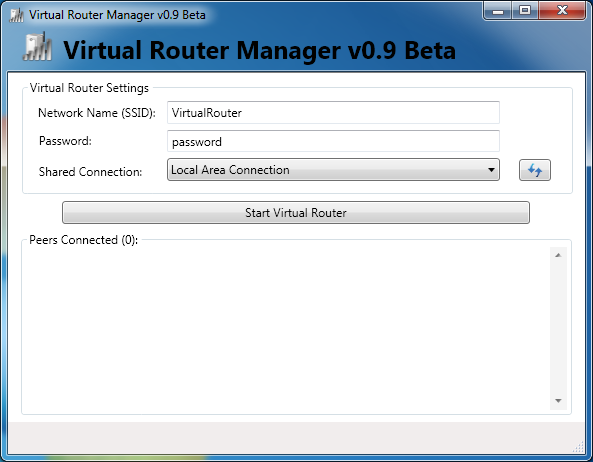Screen dimensions: 593x462
Task: Click the refresh shared connections icon button
Action: coord(534,170)
